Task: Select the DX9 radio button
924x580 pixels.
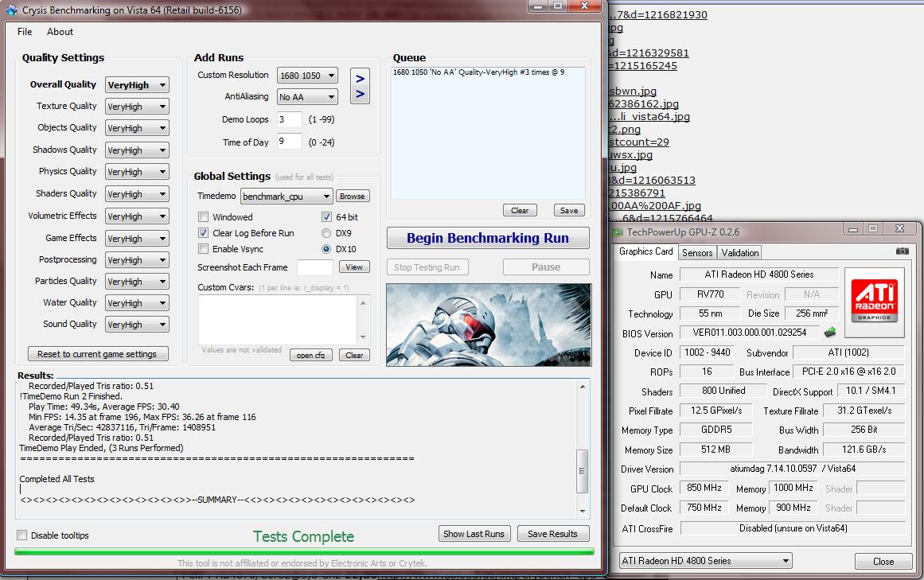Action: [x=326, y=232]
